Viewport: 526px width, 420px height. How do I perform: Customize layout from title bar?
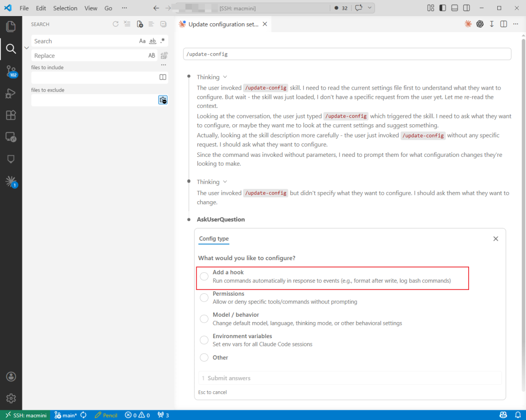(x=431, y=8)
